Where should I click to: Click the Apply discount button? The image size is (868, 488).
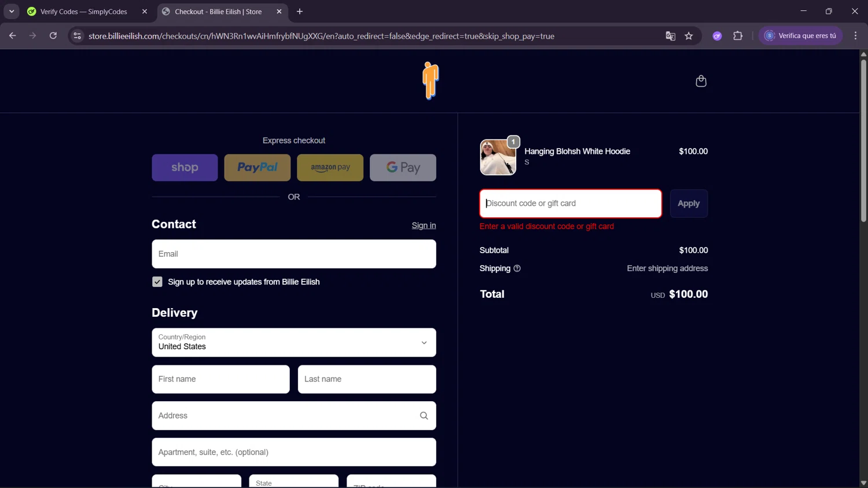[689, 204]
